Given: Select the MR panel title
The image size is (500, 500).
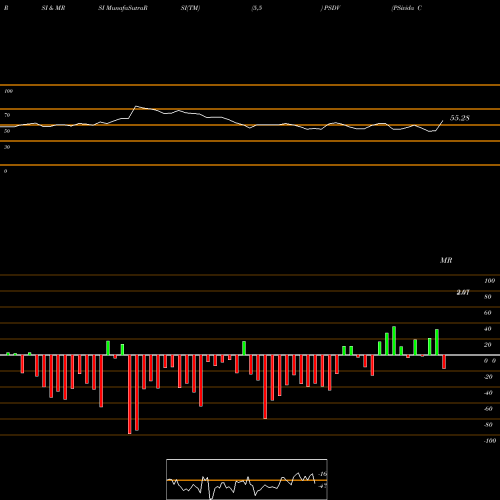Looking at the screenshot, I should point(446,260).
